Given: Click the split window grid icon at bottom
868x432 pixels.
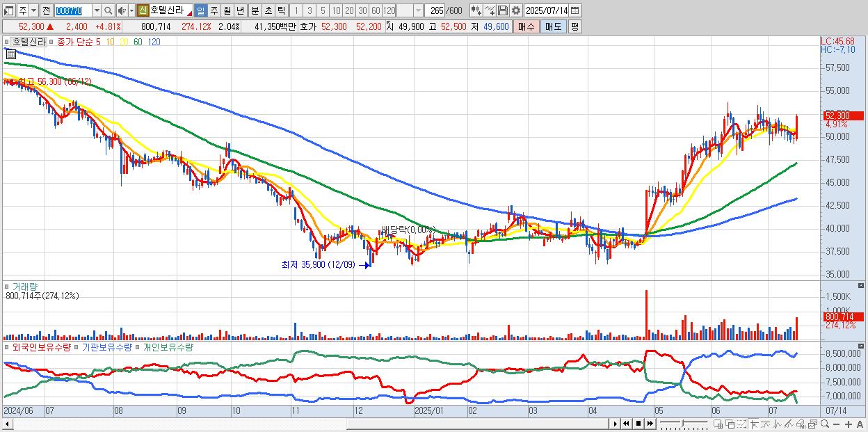Looking at the screenshot, I should (x=718, y=424).
